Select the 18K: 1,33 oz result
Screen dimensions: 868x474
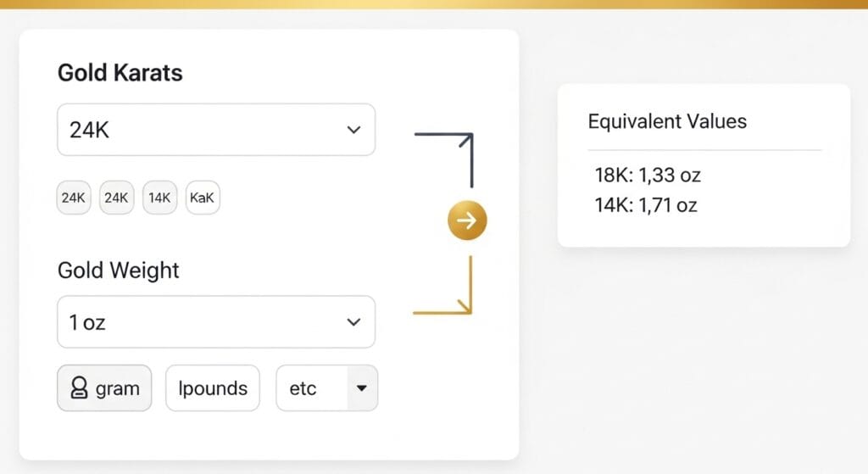coord(648,176)
